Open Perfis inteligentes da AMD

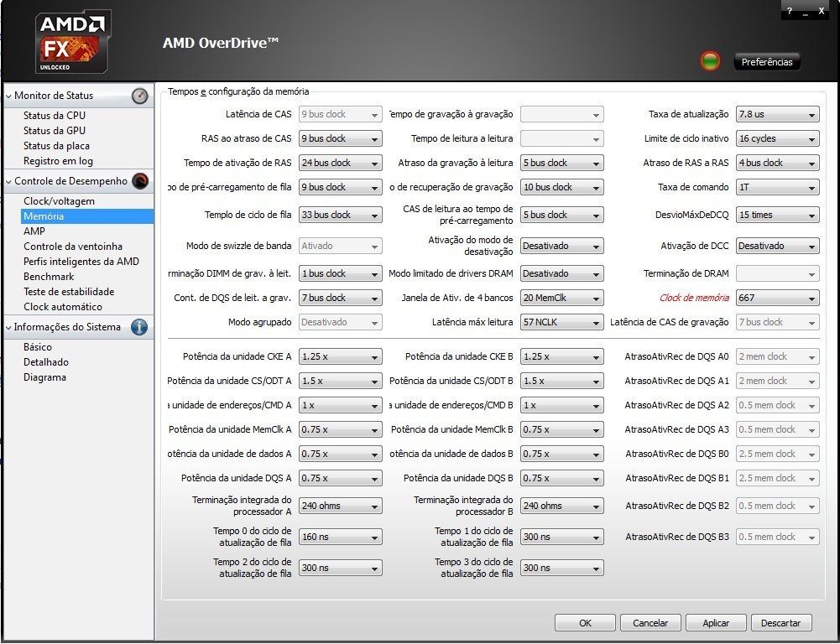coord(81,262)
